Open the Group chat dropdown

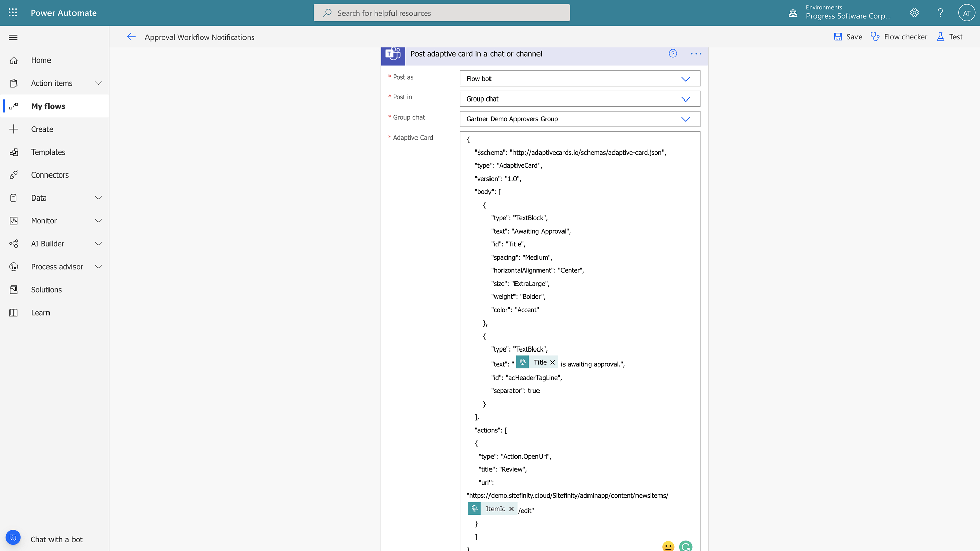coord(685,119)
